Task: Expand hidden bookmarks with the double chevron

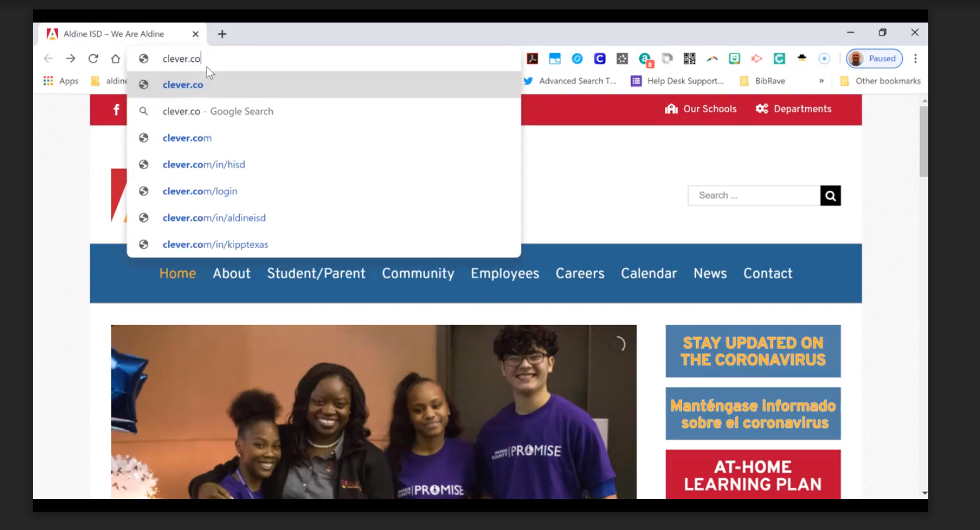Action: pos(821,81)
